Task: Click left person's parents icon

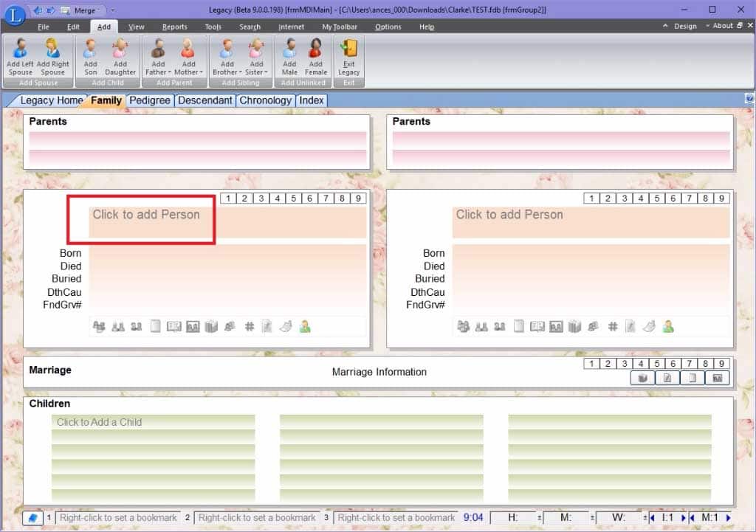Action: pos(99,327)
